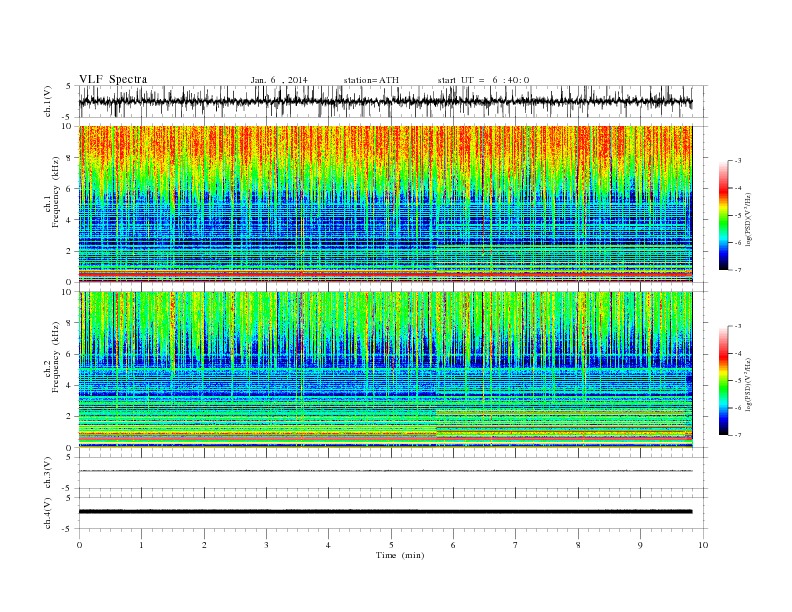
Task: Click time-axis tick label "6"
Action: 454,545
